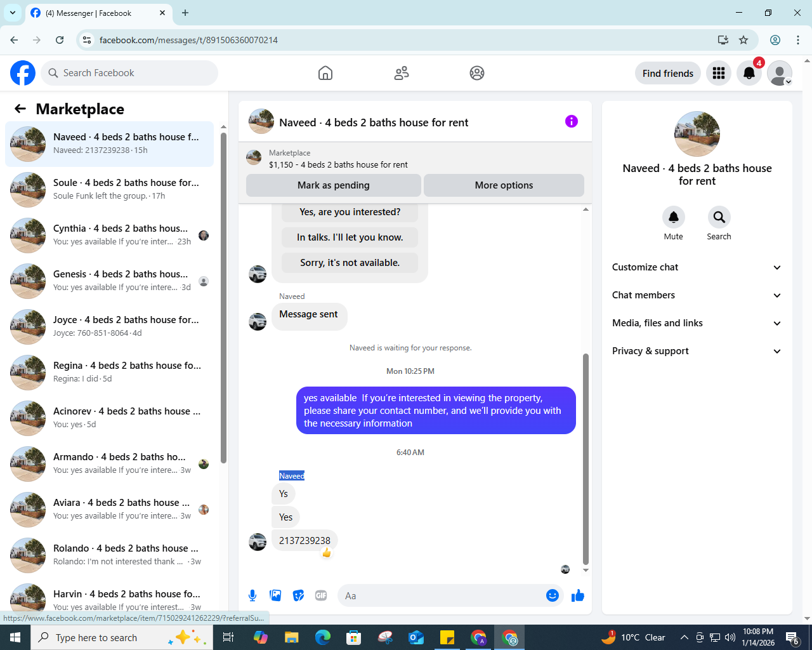Image resolution: width=812 pixels, height=650 pixels.
Task: Click the chat messages scrollbar
Action: (x=586, y=459)
